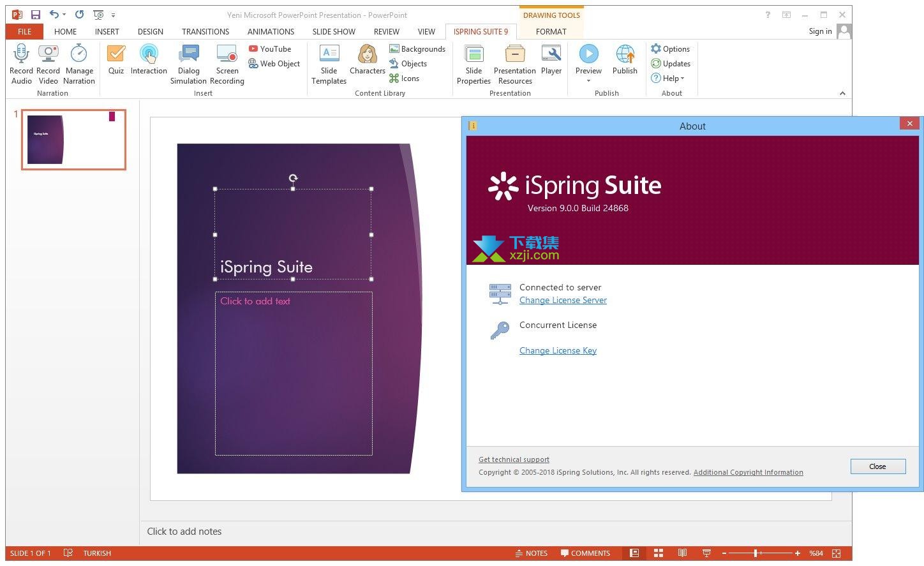Open Additional Copyright Information link
The width and height of the screenshot is (924, 566).
click(748, 472)
